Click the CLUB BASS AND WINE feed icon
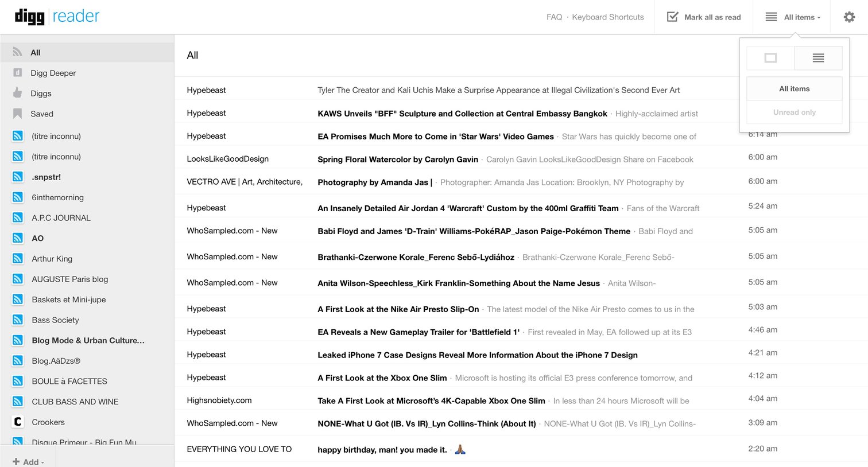 18,402
